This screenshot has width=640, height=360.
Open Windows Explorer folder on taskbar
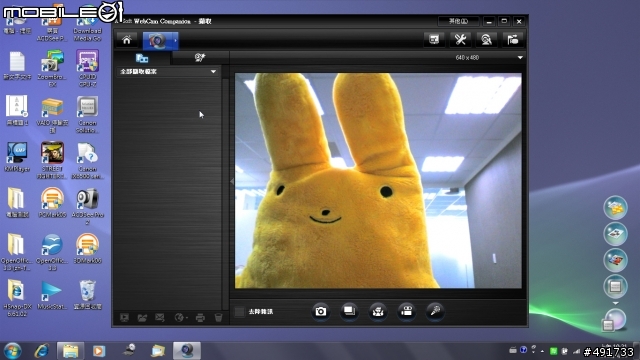click(70, 351)
